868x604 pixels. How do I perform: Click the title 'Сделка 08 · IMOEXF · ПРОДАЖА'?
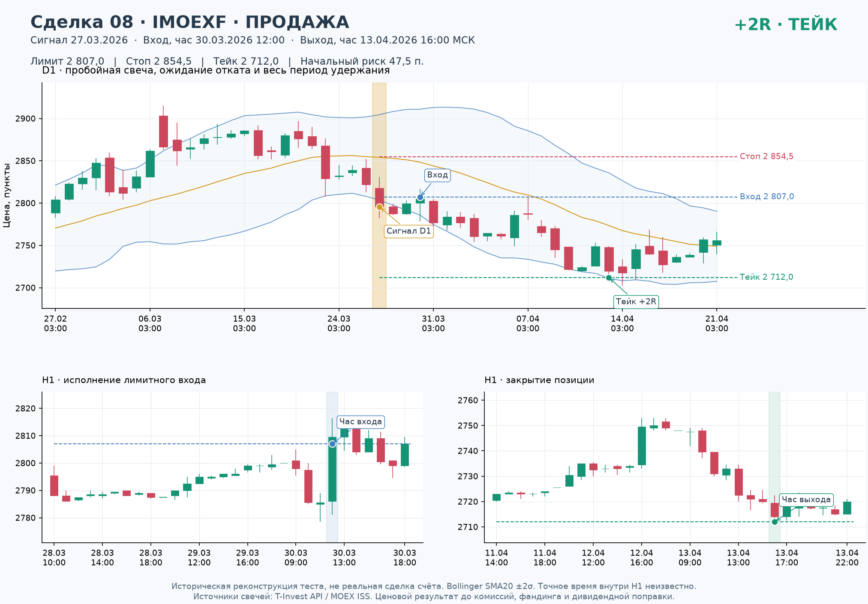(189, 22)
